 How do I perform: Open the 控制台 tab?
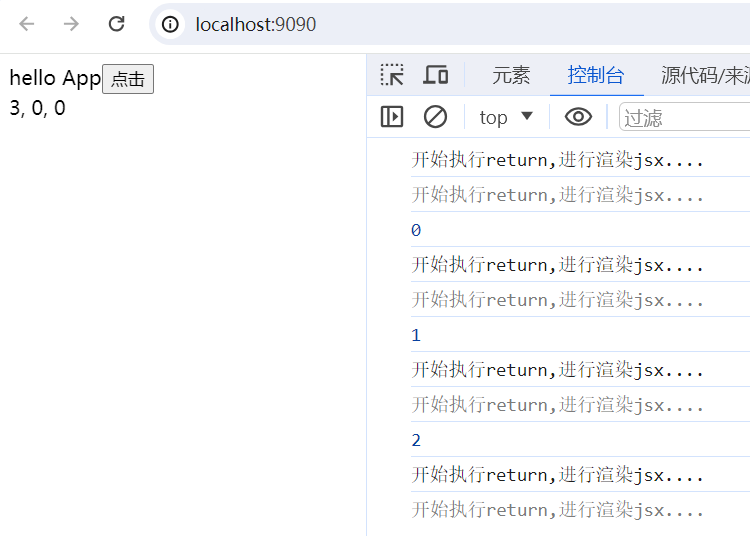596,76
